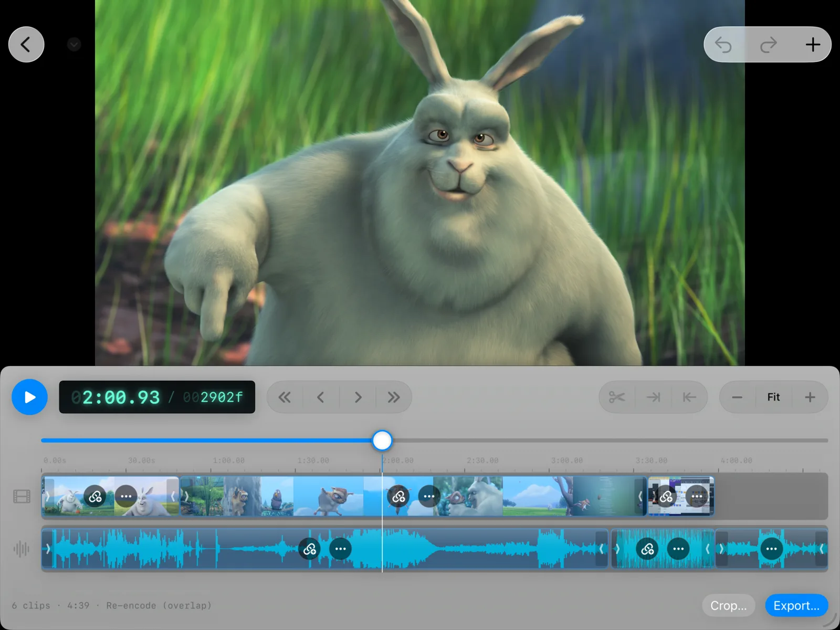
Task: Start playback with the blue play button
Action: [x=30, y=397]
